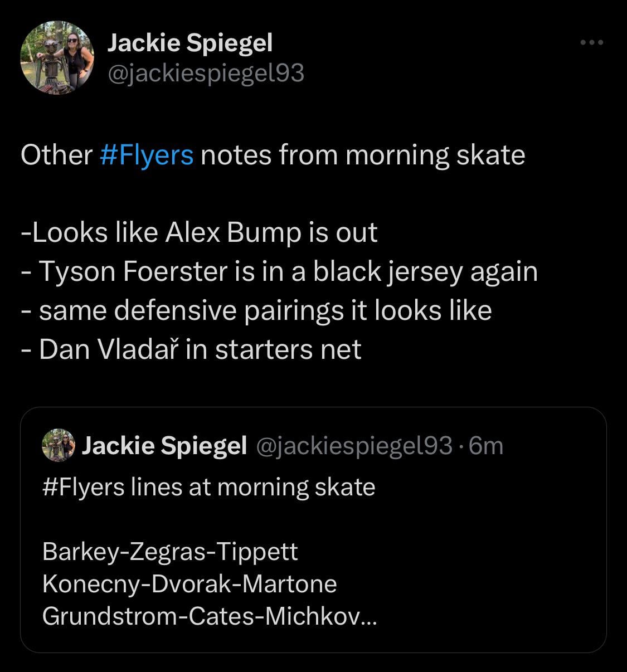Select the Grundstrom-Cates-Michkov line
The image size is (627, 672).
pyautogui.click(x=201, y=616)
